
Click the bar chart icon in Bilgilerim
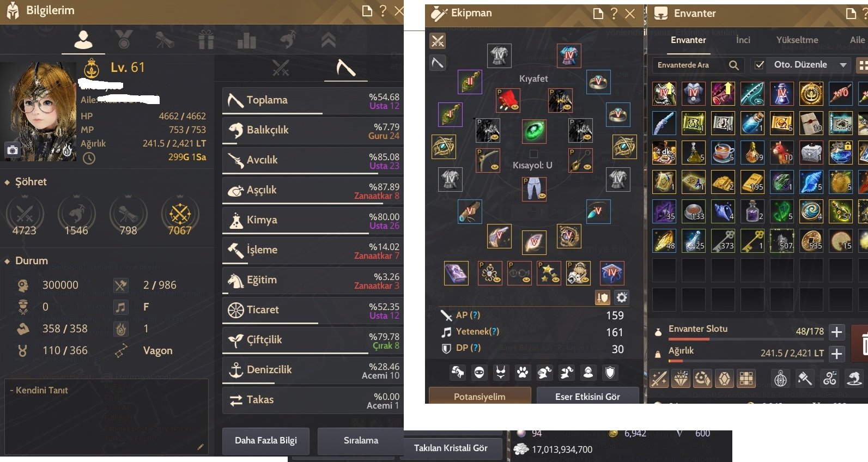[x=247, y=40]
